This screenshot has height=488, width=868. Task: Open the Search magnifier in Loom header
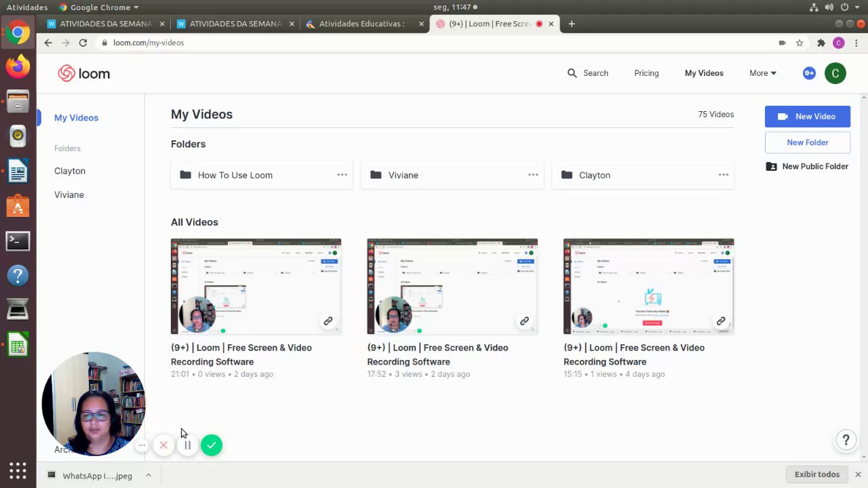coord(572,73)
